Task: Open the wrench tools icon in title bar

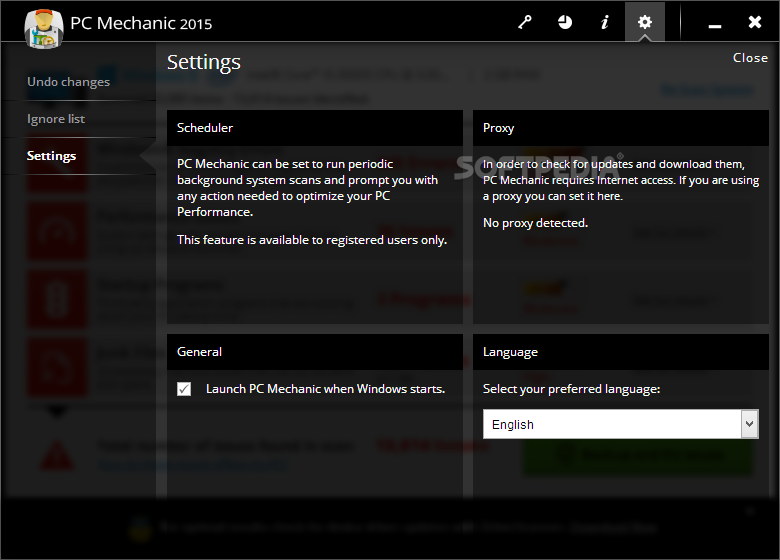Action: (x=525, y=22)
